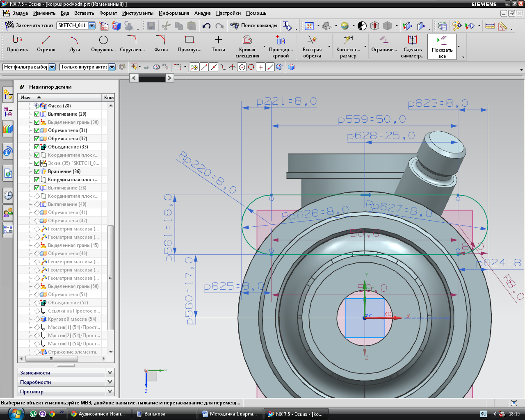Click the Cut scissors icon
Screen dimensions: 525x420
[x=166, y=26]
